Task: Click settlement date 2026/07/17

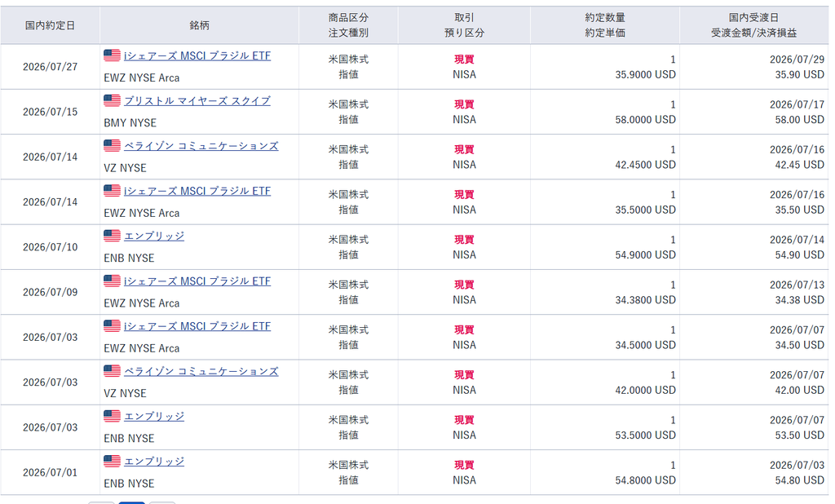Action: [797, 104]
